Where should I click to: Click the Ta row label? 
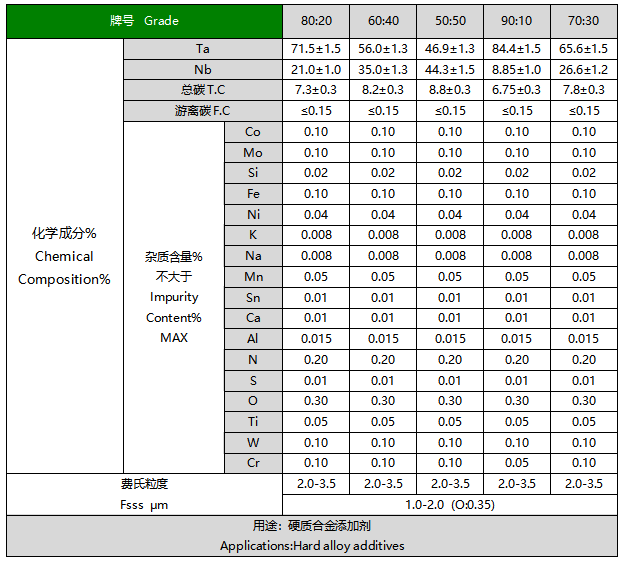pos(203,49)
